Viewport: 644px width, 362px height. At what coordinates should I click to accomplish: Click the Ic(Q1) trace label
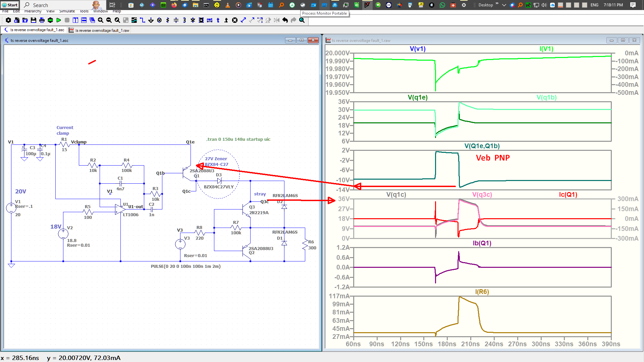click(568, 195)
